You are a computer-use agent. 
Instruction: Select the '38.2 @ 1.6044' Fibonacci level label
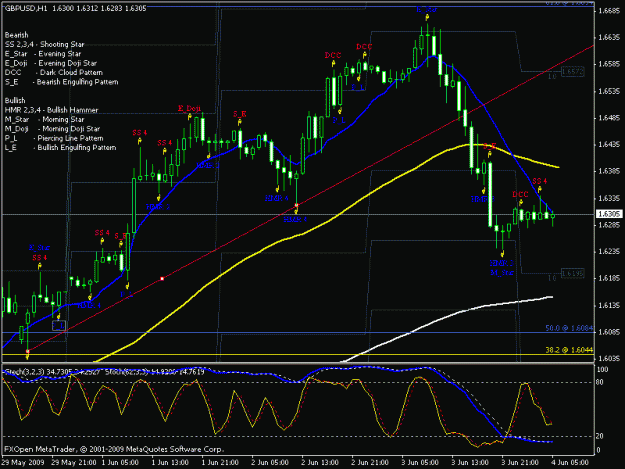pyautogui.click(x=569, y=350)
